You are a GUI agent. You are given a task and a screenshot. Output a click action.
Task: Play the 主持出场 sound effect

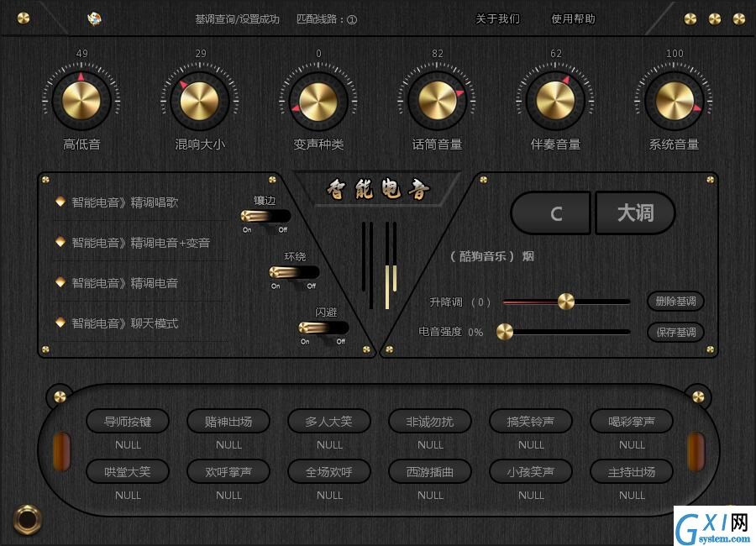coord(632,471)
